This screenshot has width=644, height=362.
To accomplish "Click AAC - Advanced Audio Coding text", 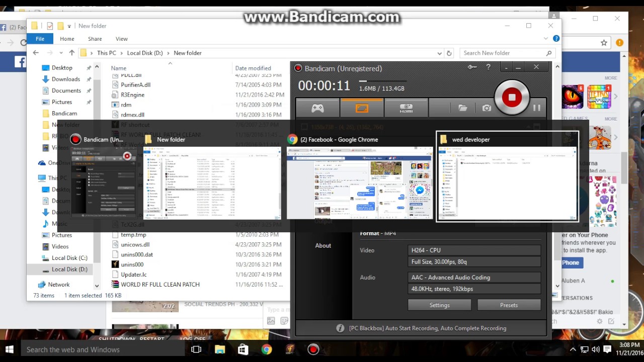I will pyautogui.click(x=451, y=278).
